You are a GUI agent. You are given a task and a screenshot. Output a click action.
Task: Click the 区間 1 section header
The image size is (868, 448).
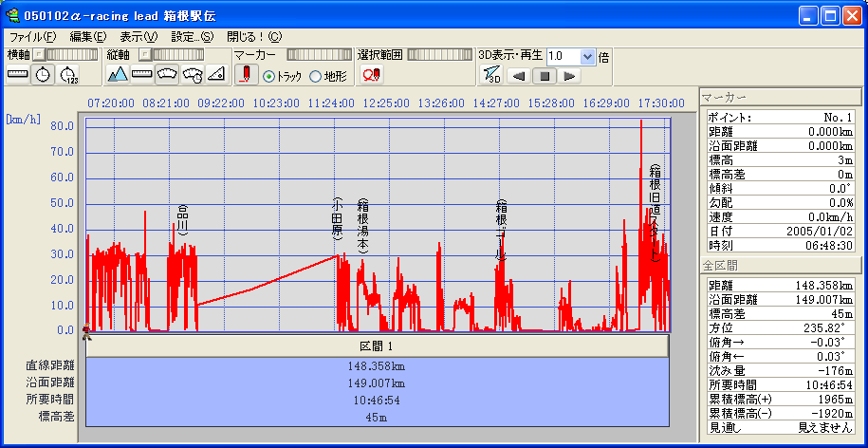click(x=378, y=345)
